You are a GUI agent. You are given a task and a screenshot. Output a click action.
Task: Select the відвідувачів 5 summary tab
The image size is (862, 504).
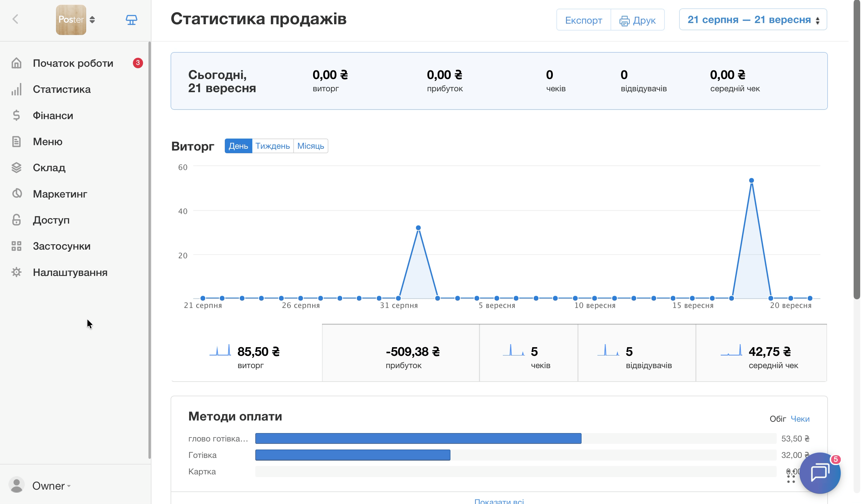point(637,353)
